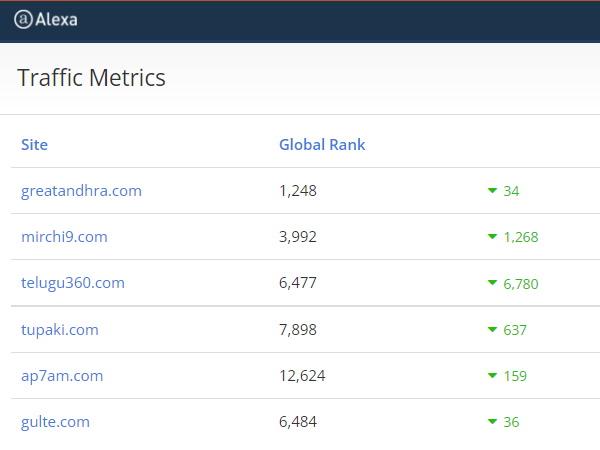Viewport: 600px width, 450px height.
Task: Click the Alexa logo in header
Action: point(46,20)
